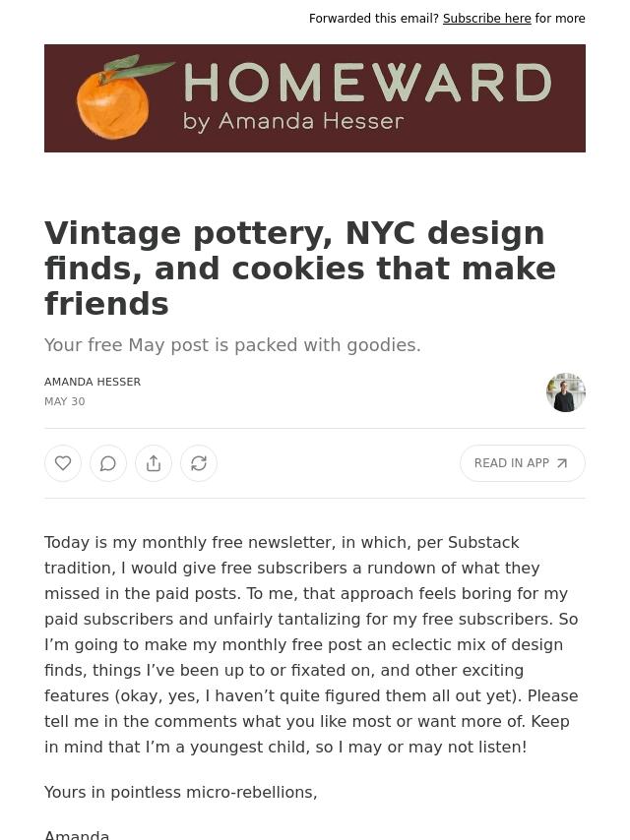The width and height of the screenshot is (630, 840).
Task: Open comments via the speech bubble icon
Action: pos(108,463)
